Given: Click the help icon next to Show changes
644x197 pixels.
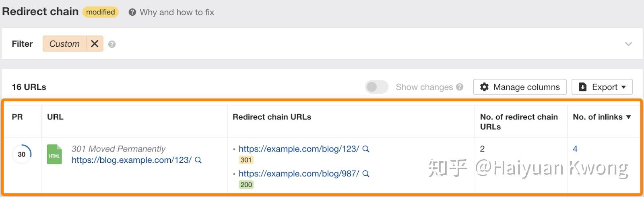Looking at the screenshot, I should tap(460, 87).
